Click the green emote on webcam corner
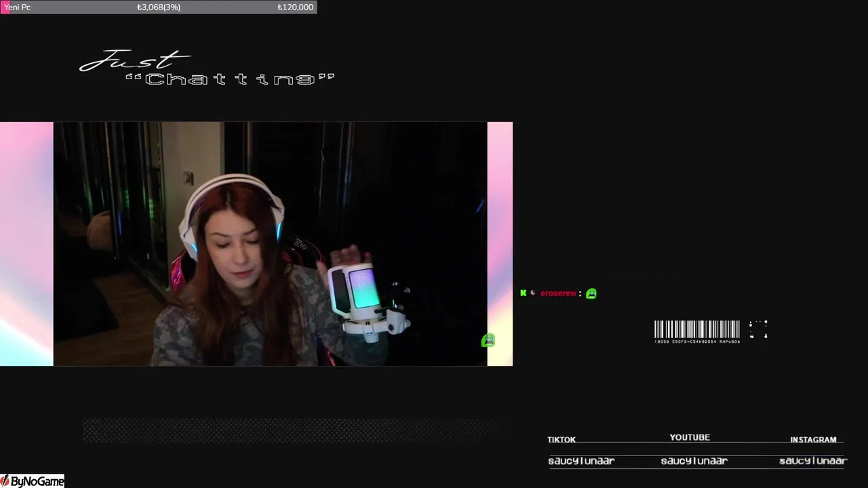 pyautogui.click(x=488, y=340)
